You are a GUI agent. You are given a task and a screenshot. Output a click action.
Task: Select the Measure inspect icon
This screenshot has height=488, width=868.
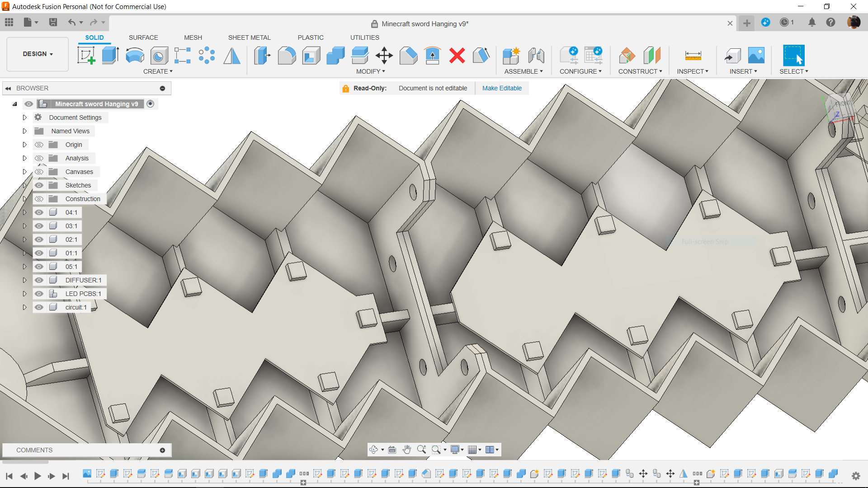pos(690,55)
